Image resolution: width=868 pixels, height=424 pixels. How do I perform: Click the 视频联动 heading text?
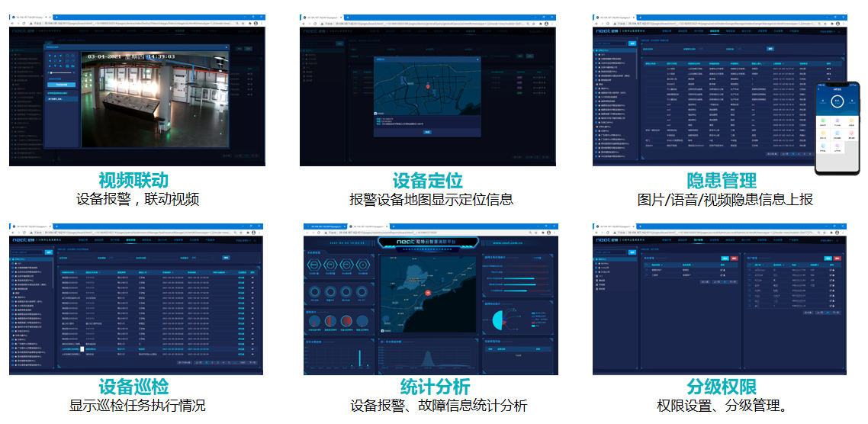click(133, 181)
